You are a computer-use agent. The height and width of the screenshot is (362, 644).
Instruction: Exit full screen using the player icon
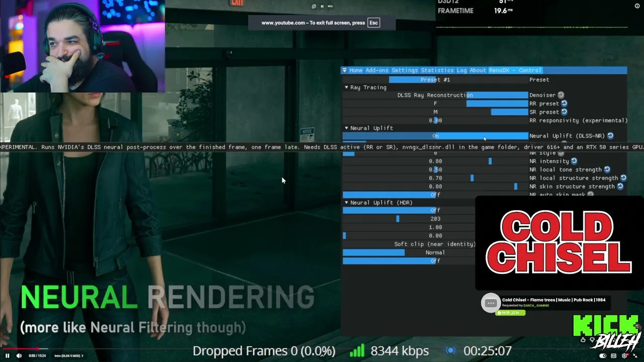tap(636, 355)
